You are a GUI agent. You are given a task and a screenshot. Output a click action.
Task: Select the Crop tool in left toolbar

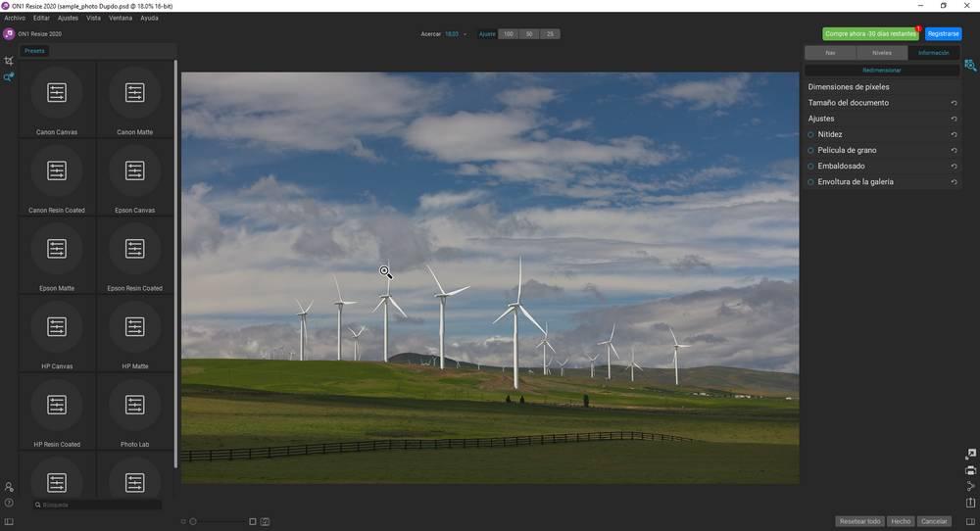pyautogui.click(x=9, y=61)
